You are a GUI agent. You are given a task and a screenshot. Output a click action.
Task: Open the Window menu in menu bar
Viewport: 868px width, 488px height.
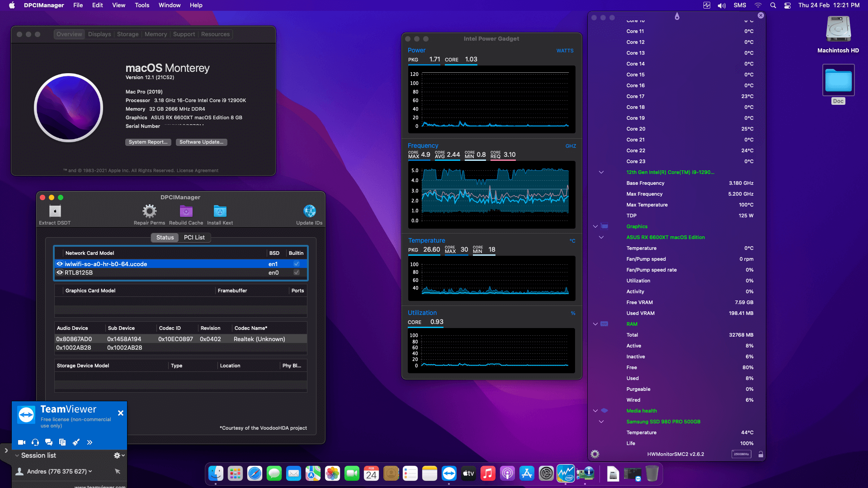(x=170, y=5)
